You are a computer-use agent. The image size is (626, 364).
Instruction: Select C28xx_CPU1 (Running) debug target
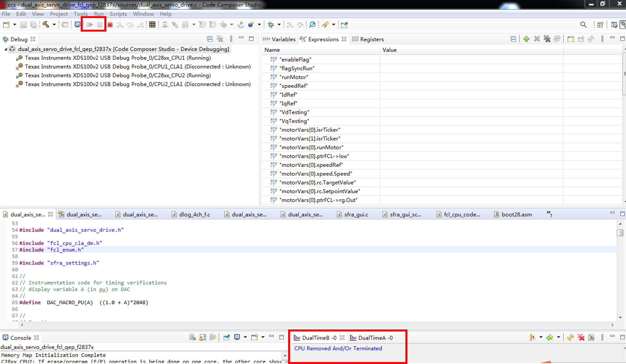click(118, 58)
